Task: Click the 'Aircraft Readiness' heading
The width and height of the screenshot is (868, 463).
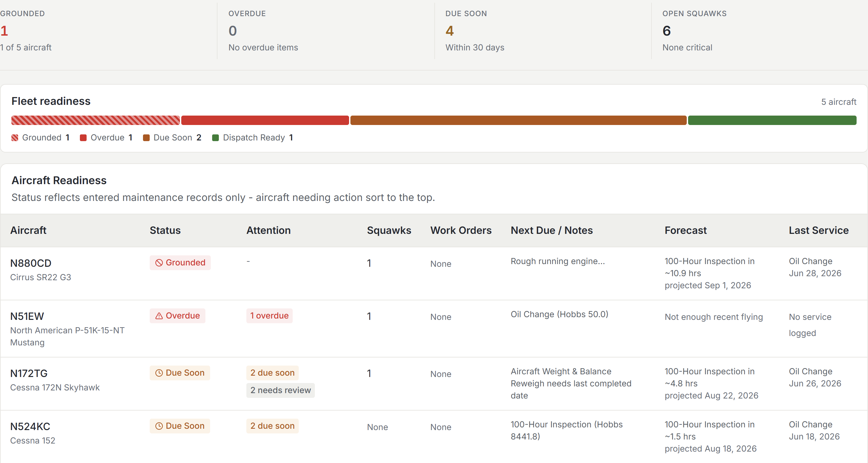Action: 59,181
